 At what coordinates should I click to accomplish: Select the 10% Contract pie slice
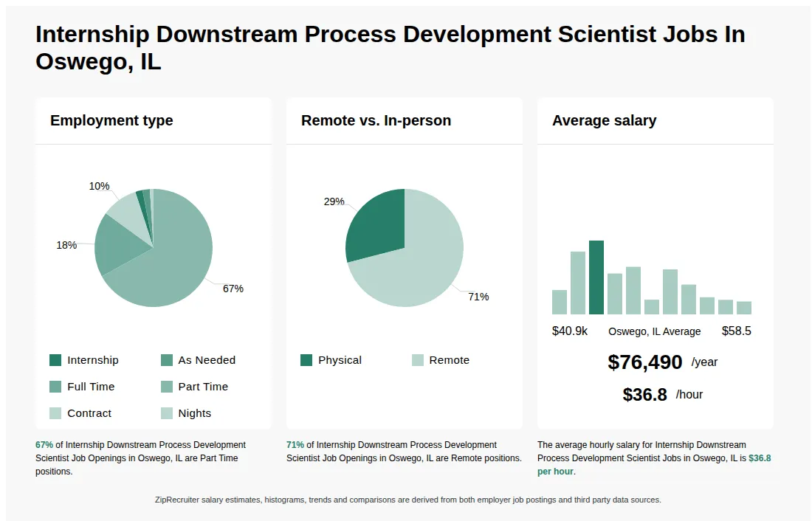(129, 215)
